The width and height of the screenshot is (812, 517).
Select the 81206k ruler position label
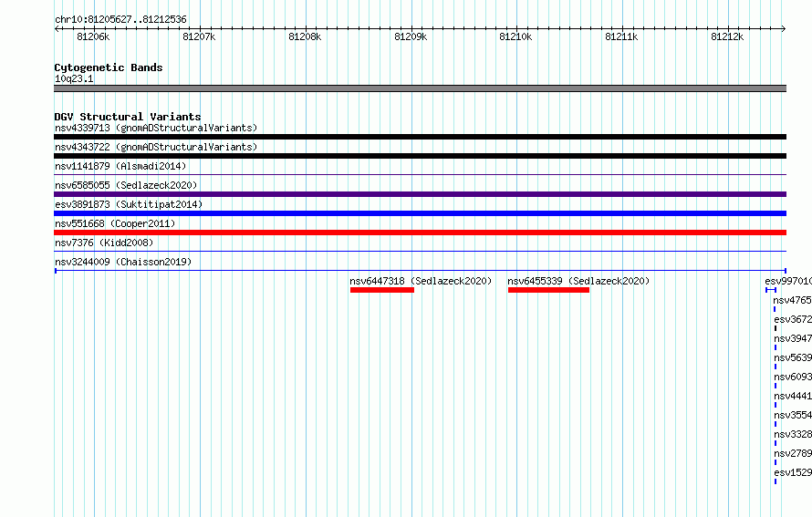tap(93, 36)
